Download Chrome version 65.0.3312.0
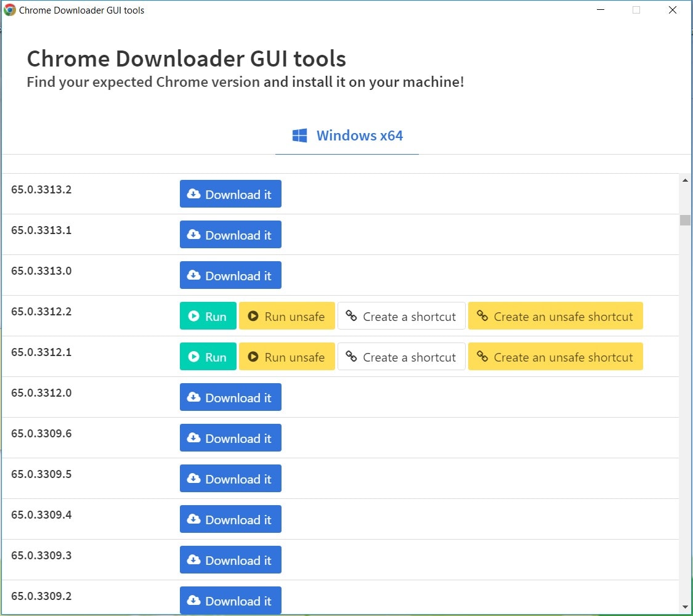Screen dimensions: 693x616 click(x=230, y=397)
